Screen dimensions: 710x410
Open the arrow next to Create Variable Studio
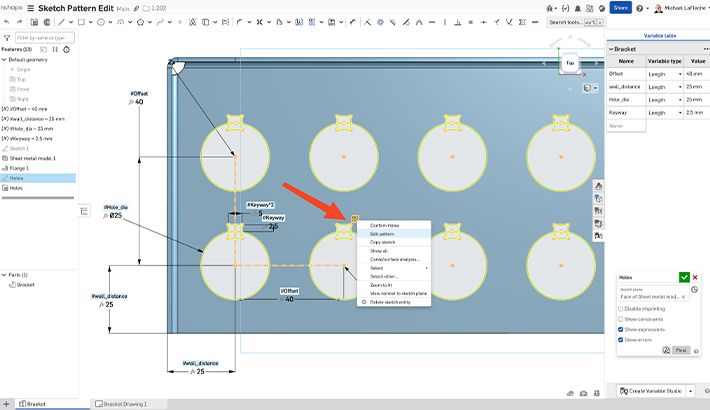[x=691, y=391]
